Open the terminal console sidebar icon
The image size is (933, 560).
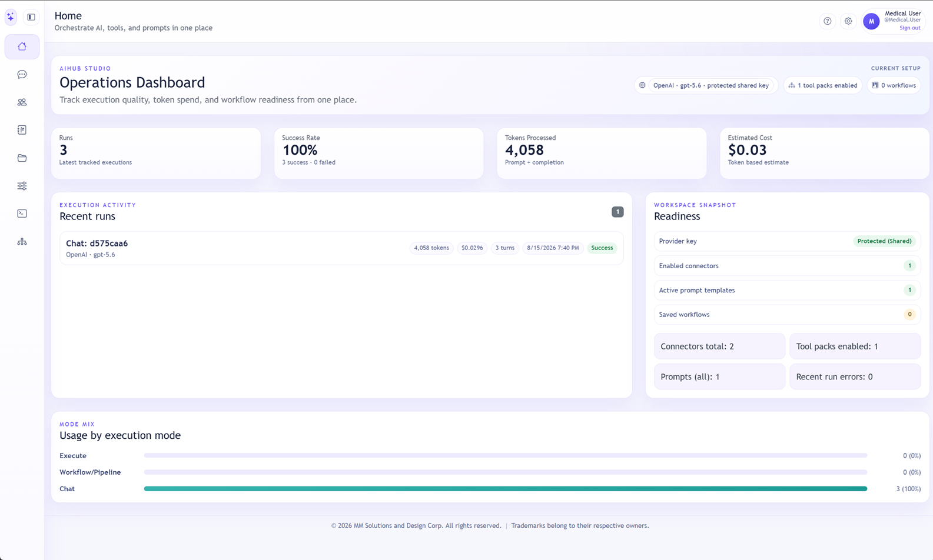22,214
